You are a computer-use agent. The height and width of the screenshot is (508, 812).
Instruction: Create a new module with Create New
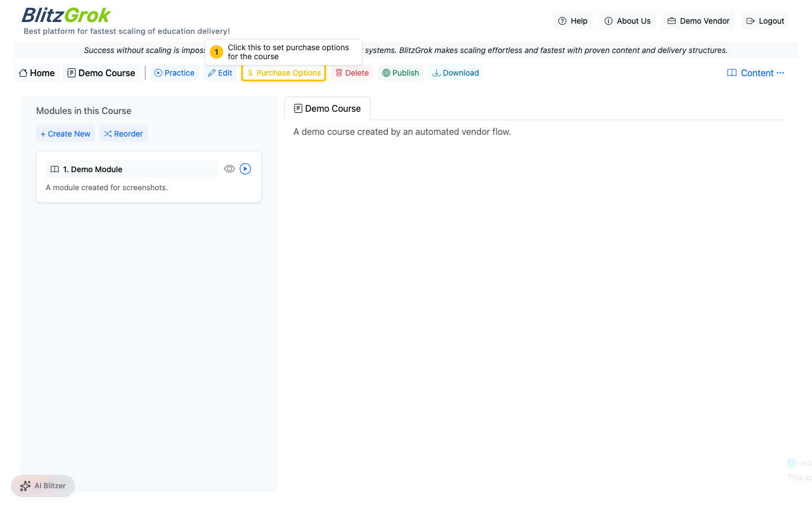65,134
